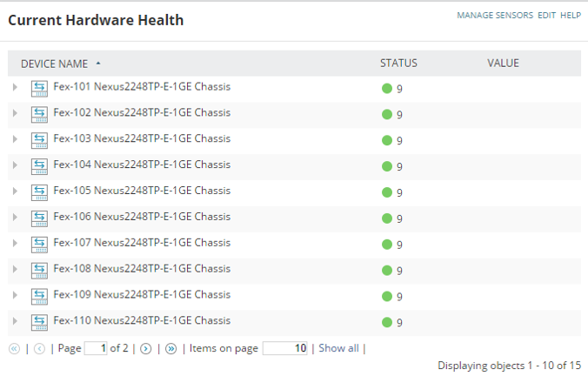
Task: Click the page number input field
Action: click(x=96, y=348)
